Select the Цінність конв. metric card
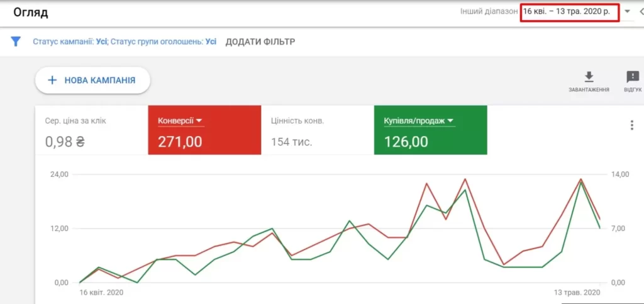This screenshot has height=304, width=644. click(318, 130)
